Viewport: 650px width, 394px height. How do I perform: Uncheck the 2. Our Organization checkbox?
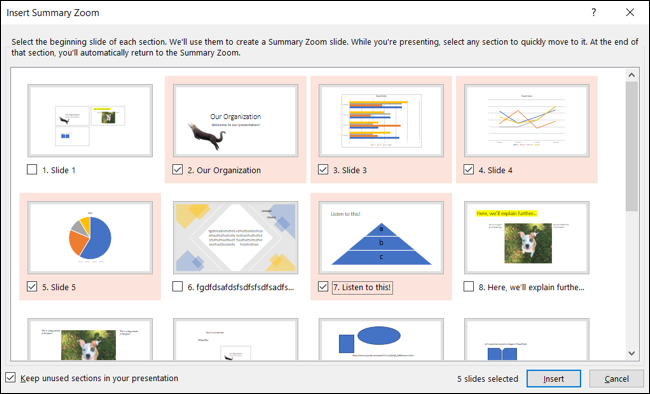click(x=177, y=170)
